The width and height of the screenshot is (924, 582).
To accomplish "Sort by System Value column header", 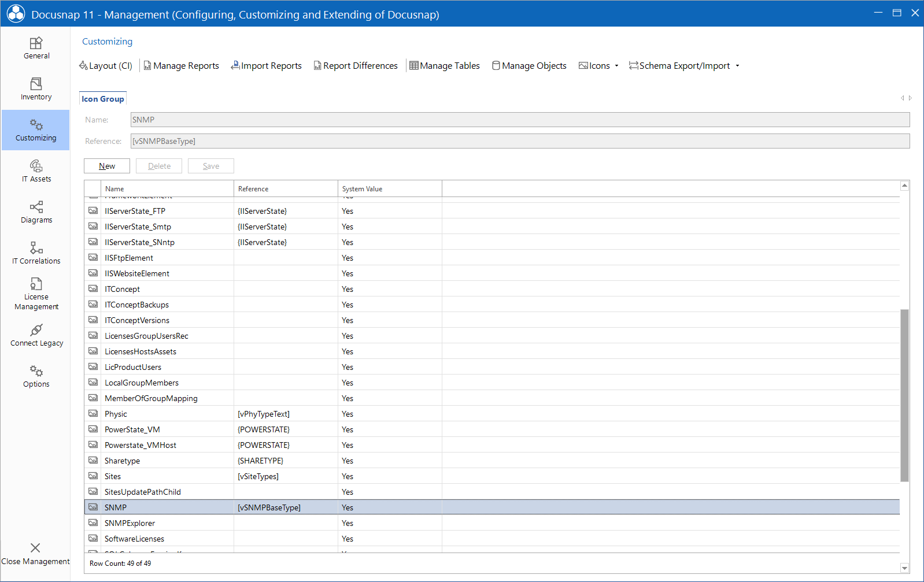I will click(362, 189).
